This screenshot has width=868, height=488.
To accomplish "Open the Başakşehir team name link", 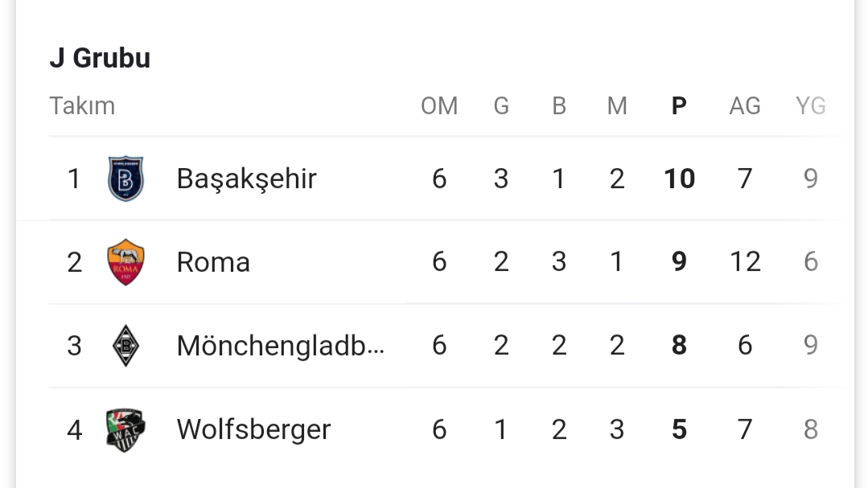I will (246, 178).
